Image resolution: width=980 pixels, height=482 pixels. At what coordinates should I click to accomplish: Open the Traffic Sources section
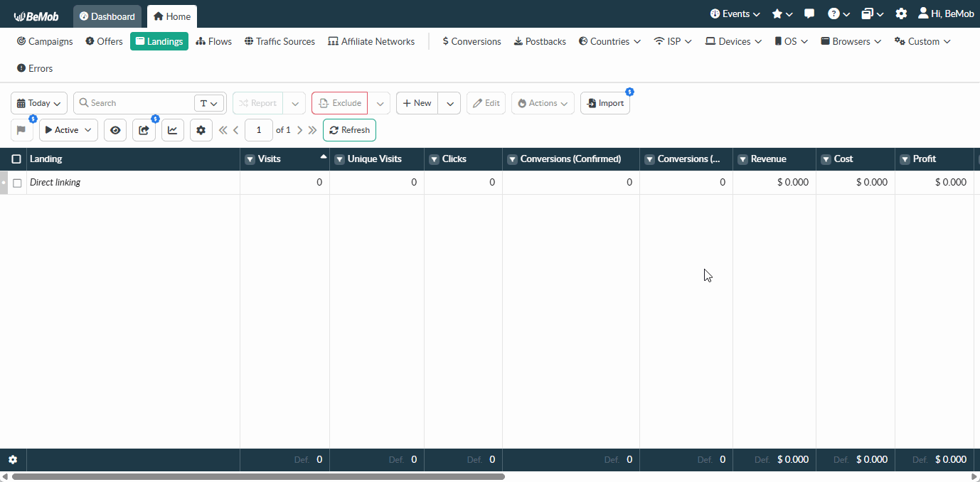(279, 41)
